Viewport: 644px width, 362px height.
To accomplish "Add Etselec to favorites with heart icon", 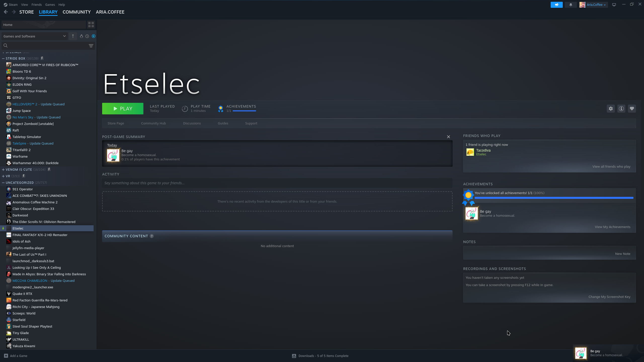I will (x=632, y=109).
